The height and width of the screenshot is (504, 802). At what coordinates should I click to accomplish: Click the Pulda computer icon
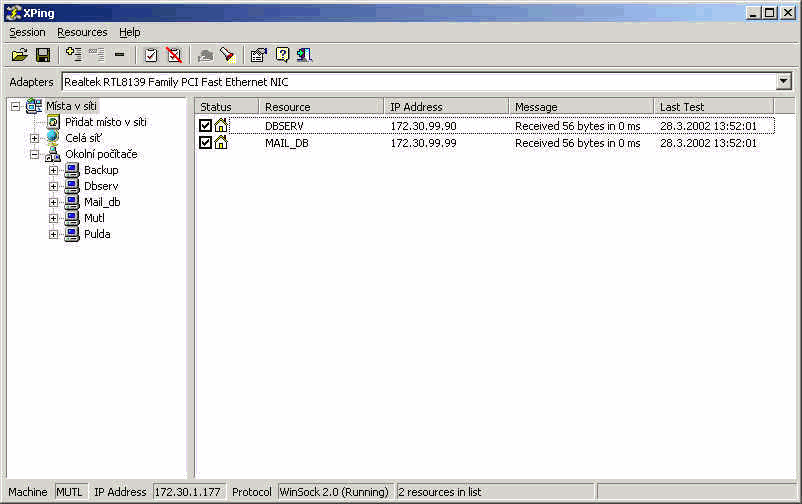tap(72, 234)
